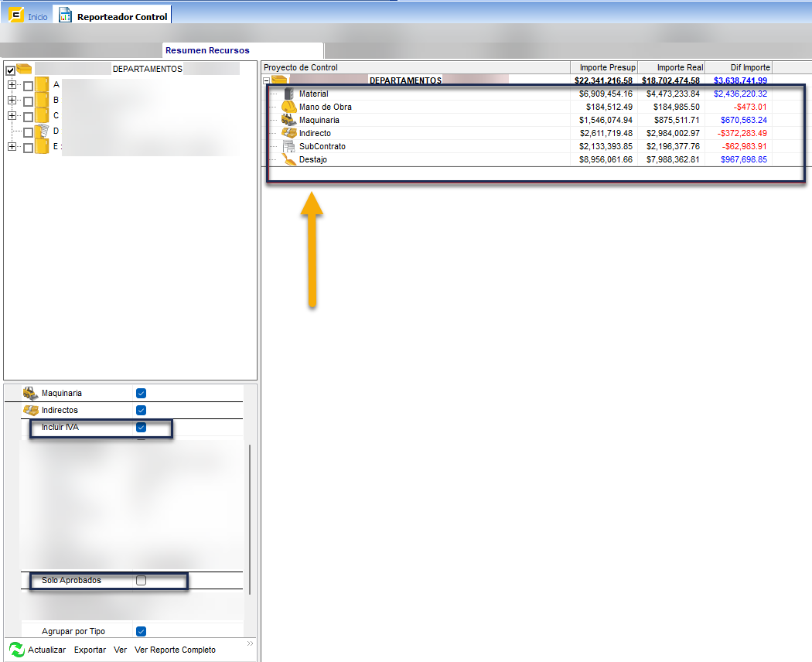Click the SubContrato document icon

288,146
